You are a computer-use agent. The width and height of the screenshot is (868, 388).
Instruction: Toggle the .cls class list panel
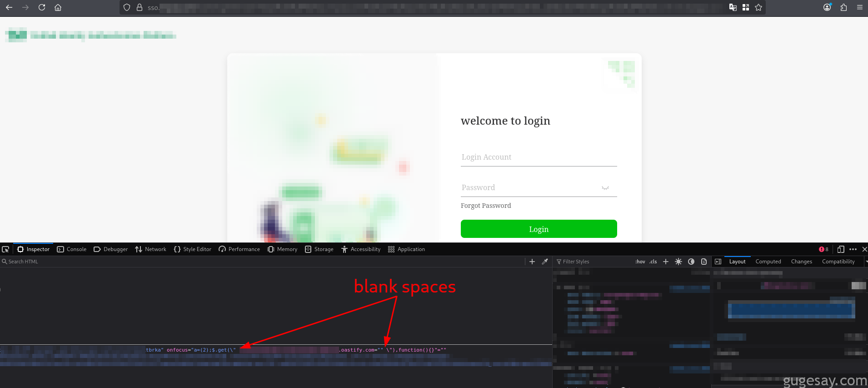coord(653,262)
